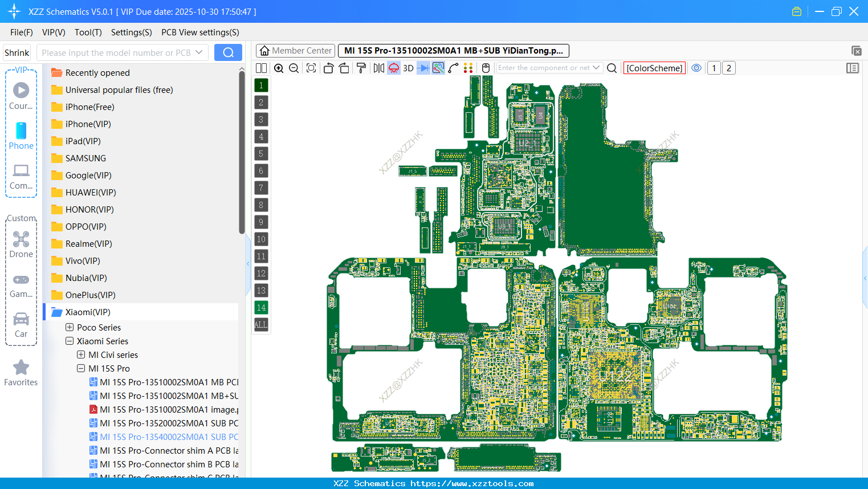Select the paint roller tool

tap(361, 68)
